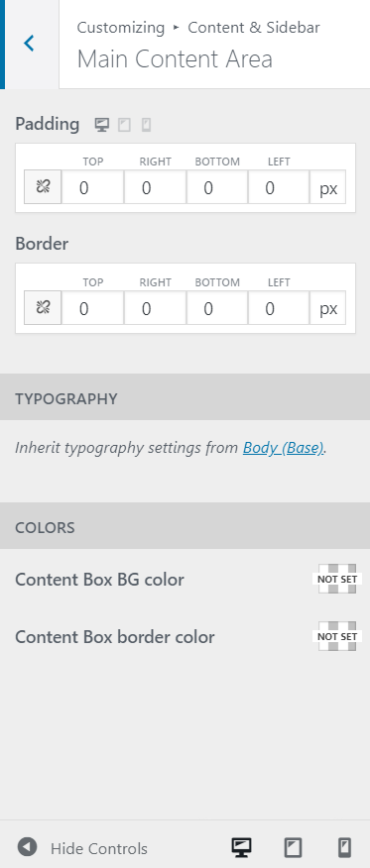Viewport: 370px width, 868px height.
Task: Go back using the left chevron arrow
Action: click(x=30, y=44)
